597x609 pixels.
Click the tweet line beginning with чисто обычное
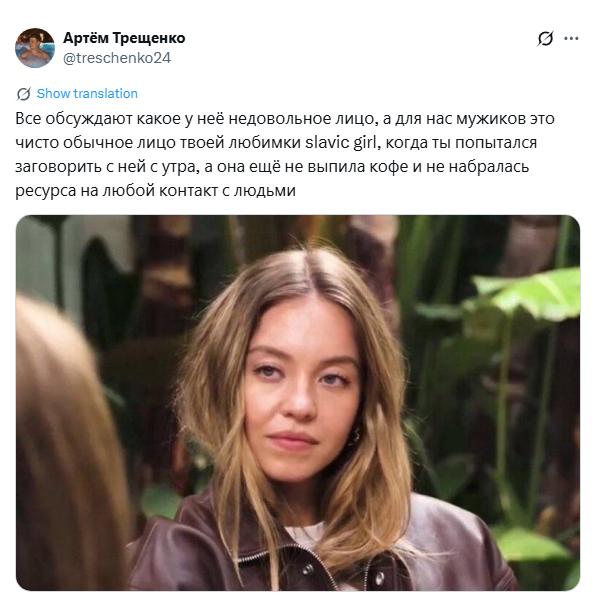[276, 143]
